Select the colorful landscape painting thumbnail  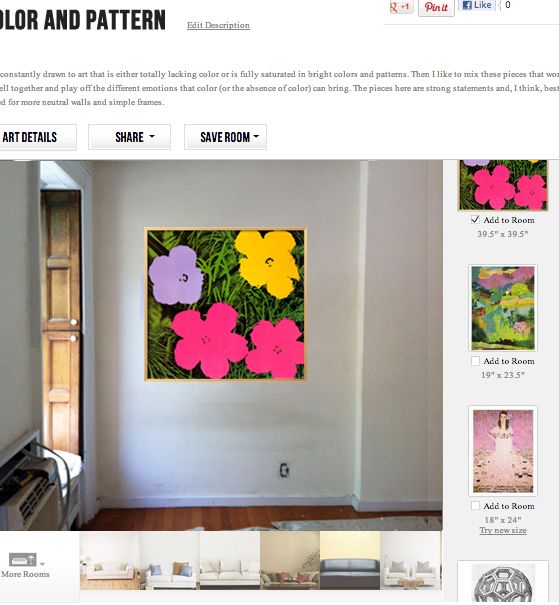[x=503, y=308]
